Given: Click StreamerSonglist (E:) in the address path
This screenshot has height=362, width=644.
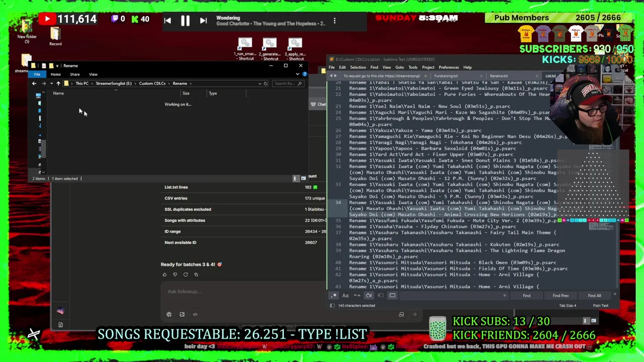Looking at the screenshot, I should click(114, 83).
